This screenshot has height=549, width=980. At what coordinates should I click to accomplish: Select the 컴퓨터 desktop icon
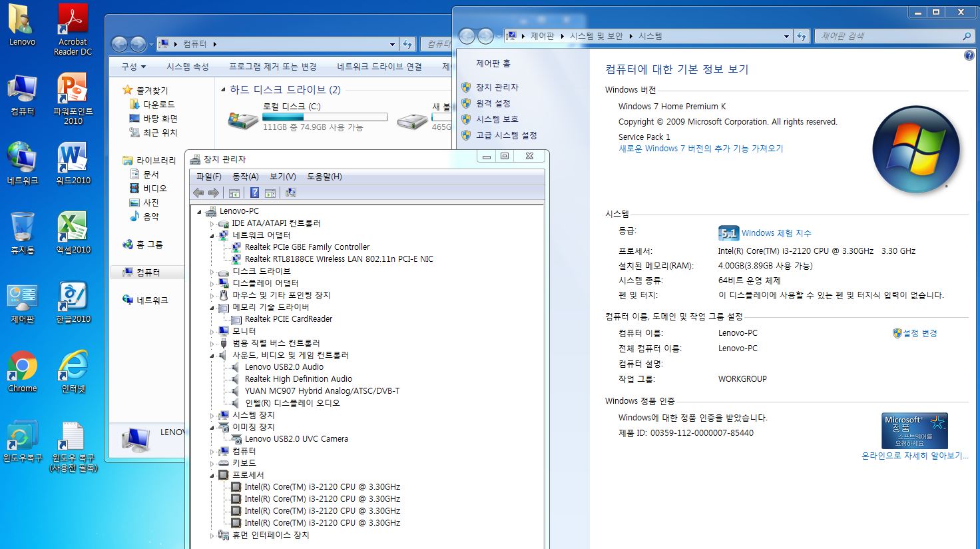(22, 94)
